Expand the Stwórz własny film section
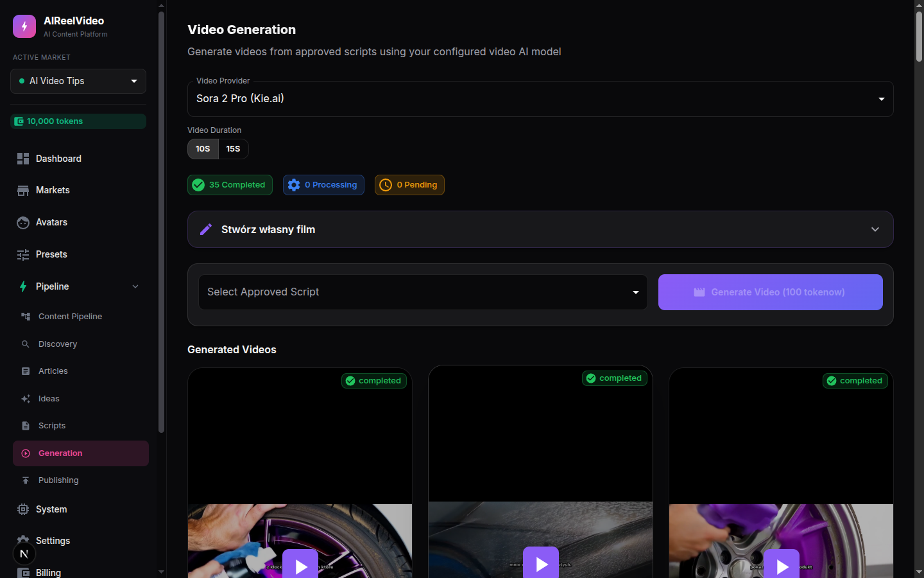This screenshot has width=924, height=578. pyautogui.click(x=875, y=229)
